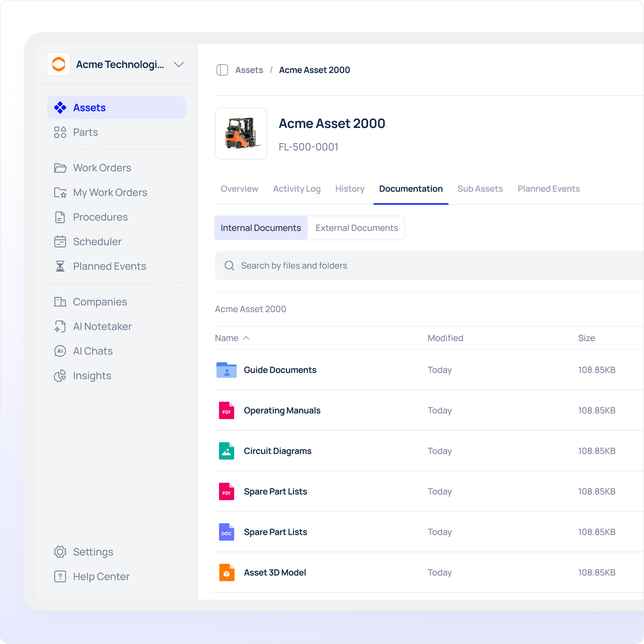The image size is (644, 644).
Task: Switch to the Activity Log tab
Action: 296,189
